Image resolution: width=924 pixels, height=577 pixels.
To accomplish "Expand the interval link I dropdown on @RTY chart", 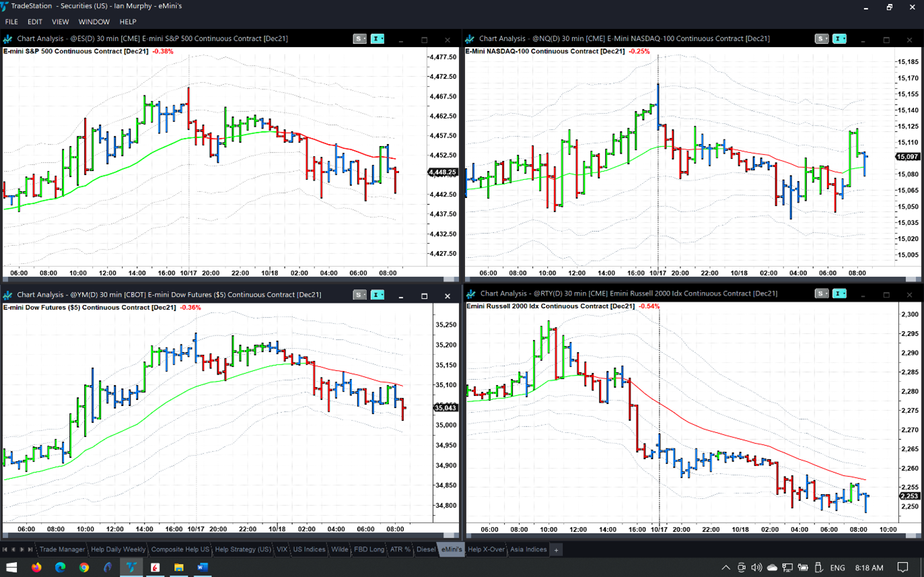I will [845, 294].
